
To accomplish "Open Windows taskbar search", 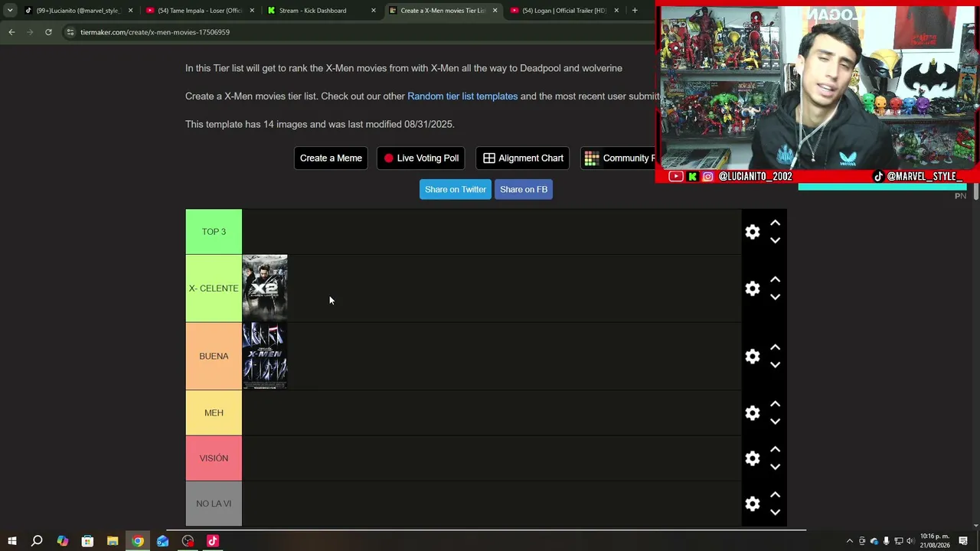I will (x=37, y=541).
